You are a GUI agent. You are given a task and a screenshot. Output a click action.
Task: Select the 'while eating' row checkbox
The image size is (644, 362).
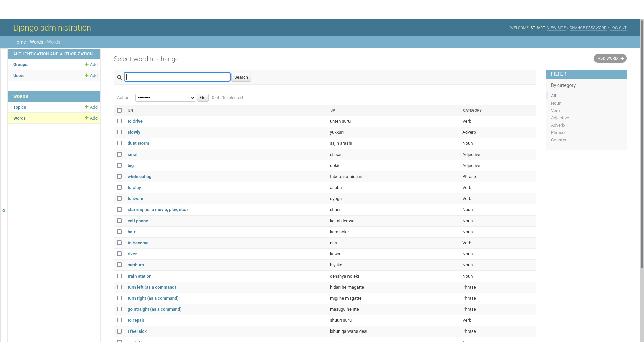(x=119, y=176)
